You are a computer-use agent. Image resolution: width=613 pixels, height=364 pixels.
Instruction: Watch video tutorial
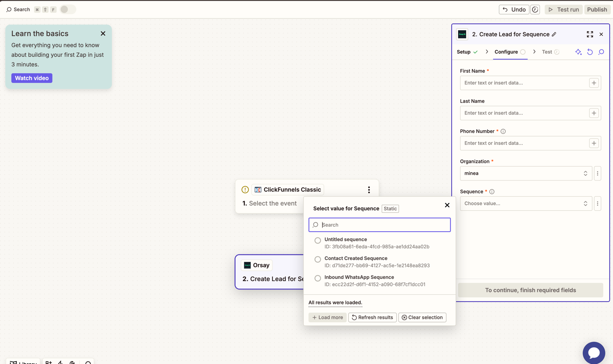tap(32, 78)
